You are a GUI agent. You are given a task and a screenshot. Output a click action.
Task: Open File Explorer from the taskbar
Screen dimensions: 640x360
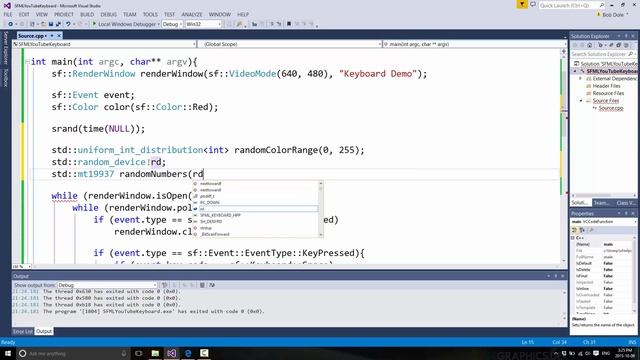click(x=155, y=353)
